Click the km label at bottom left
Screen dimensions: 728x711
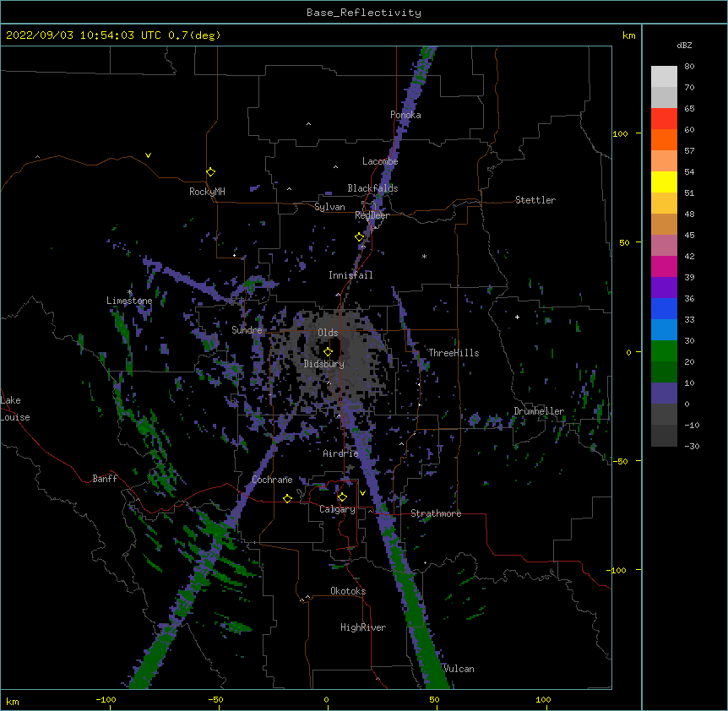13,701
